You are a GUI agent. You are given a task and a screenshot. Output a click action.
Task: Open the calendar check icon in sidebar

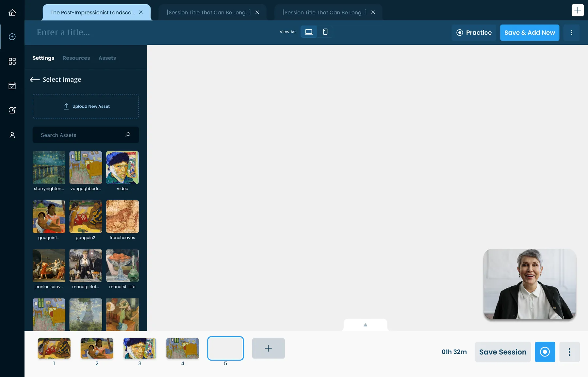[12, 86]
